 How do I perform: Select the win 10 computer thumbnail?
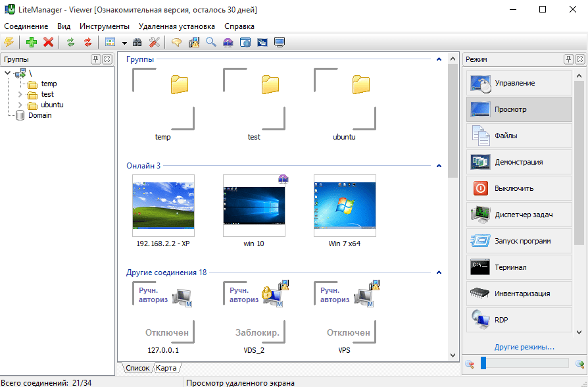point(254,205)
